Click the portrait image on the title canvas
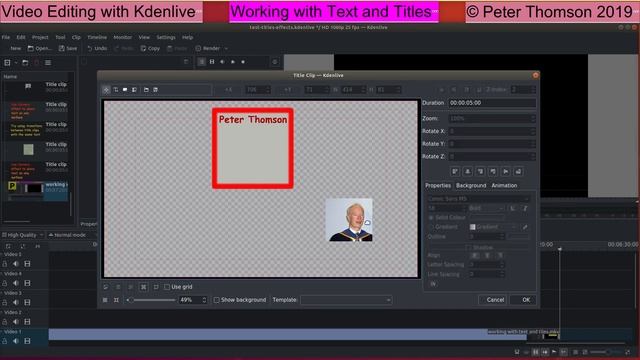This screenshot has height=360, width=640. click(350, 220)
